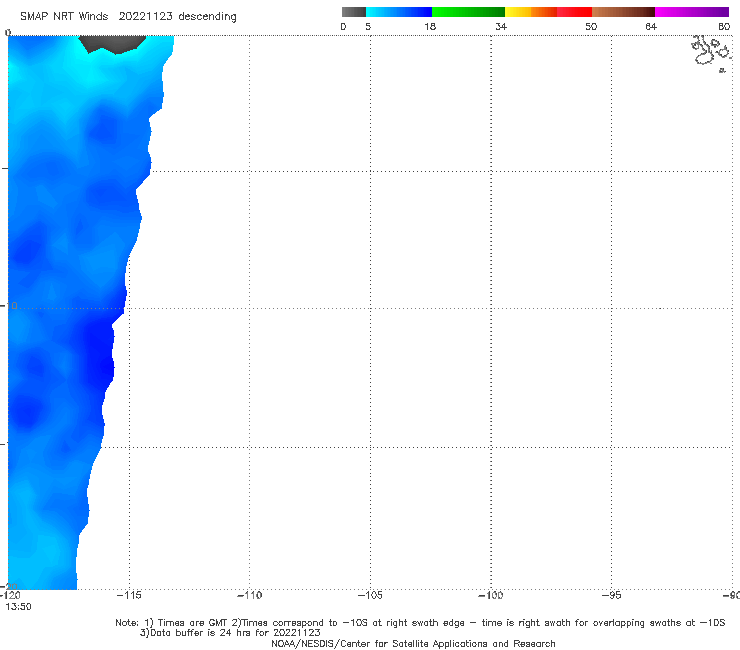The image size is (740, 650).
Task: Select the date '20221123' in the title
Action: point(145,16)
